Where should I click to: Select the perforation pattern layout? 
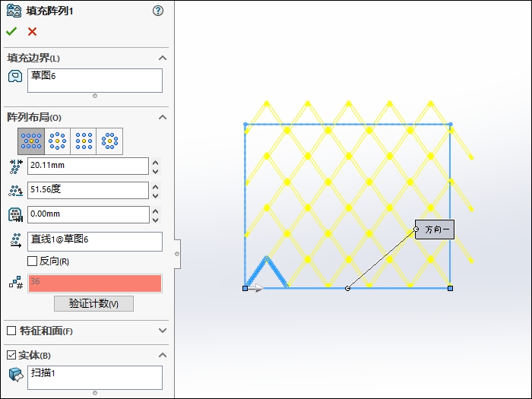[x=31, y=141]
